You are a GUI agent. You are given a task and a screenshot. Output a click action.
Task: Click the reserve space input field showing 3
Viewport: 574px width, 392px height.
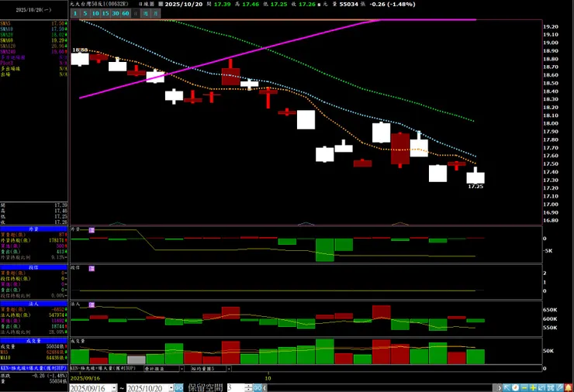tap(236, 387)
